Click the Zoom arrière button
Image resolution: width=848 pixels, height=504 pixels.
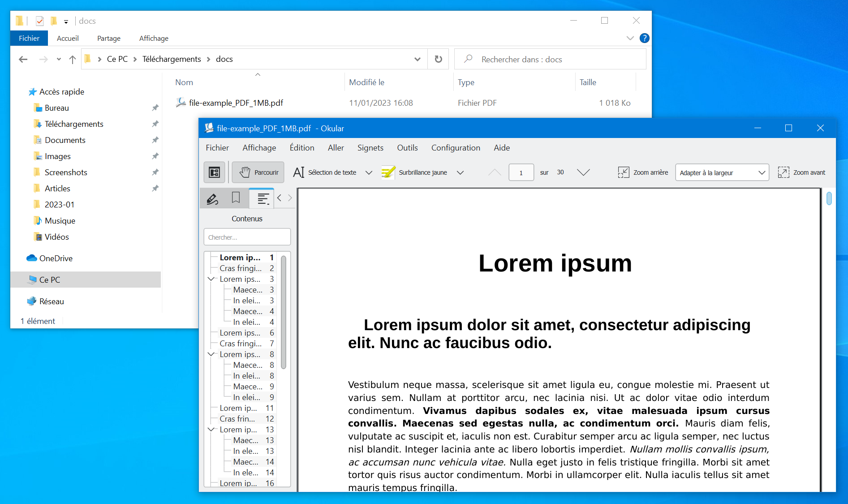[643, 172]
